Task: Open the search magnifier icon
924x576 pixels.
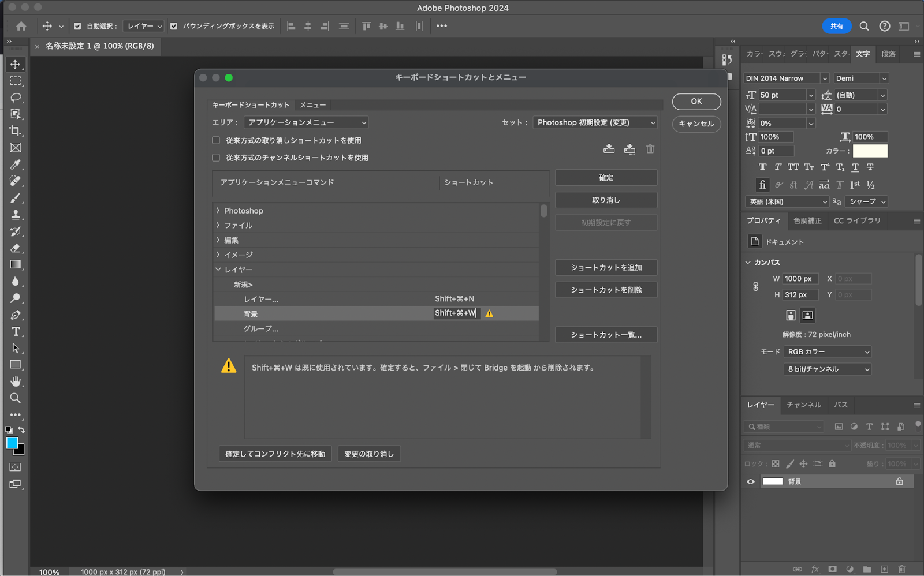Action: click(864, 26)
